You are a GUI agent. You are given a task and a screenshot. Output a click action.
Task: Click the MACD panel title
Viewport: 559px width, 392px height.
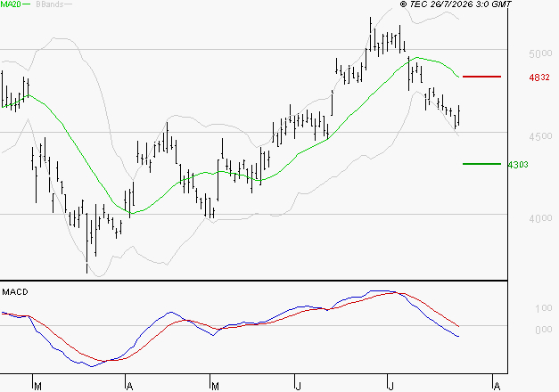15,292
